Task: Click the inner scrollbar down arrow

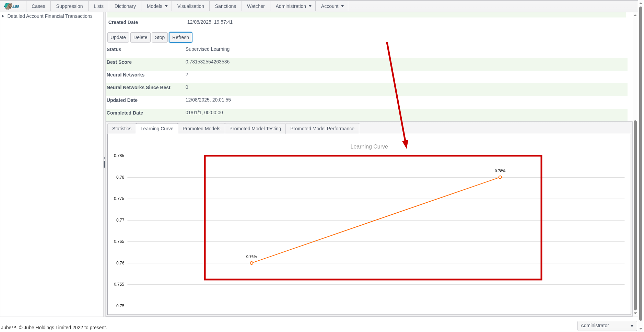Action: (x=635, y=313)
